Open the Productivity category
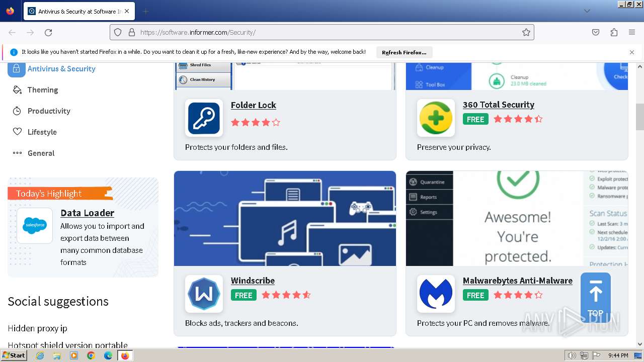644x362 pixels. (x=49, y=111)
